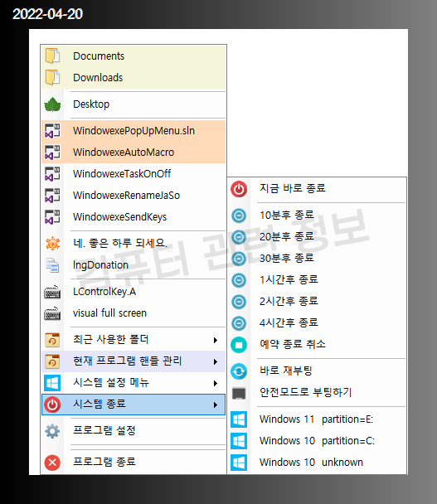
Task: Click the red power icon beside 시스템 종료
Action: (x=52, y=405)
